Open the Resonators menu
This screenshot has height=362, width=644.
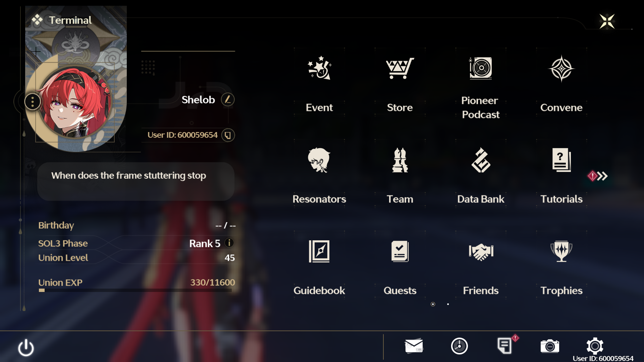click(x=319, y=160)
